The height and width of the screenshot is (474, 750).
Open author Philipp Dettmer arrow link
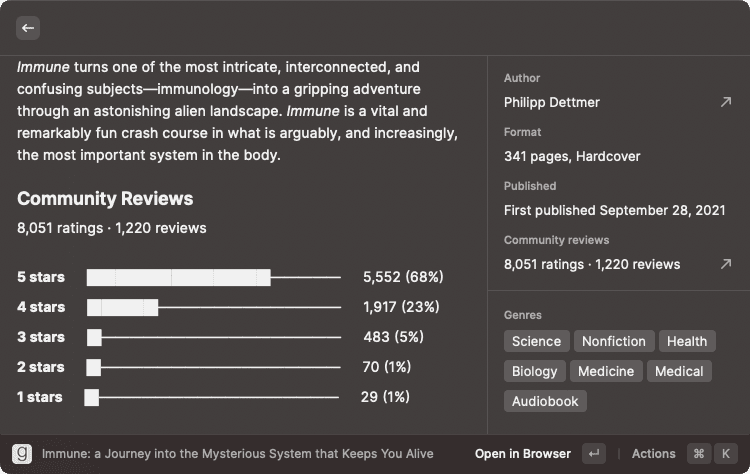[725, 102]
